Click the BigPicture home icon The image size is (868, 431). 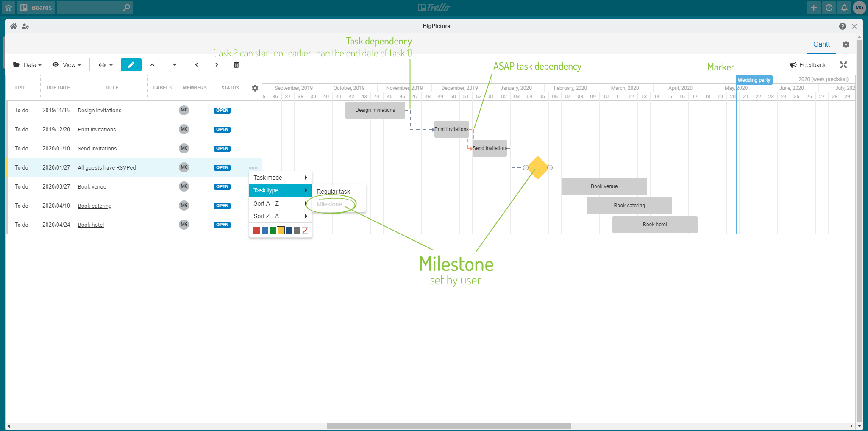(x=14, y=26)
